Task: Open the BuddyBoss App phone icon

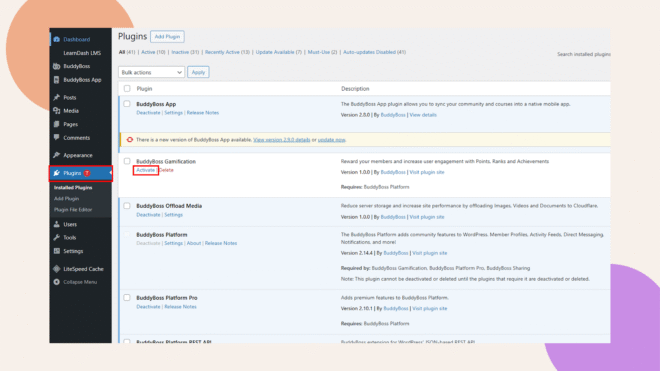Action: pyautogui.click(x=56, y=80)
